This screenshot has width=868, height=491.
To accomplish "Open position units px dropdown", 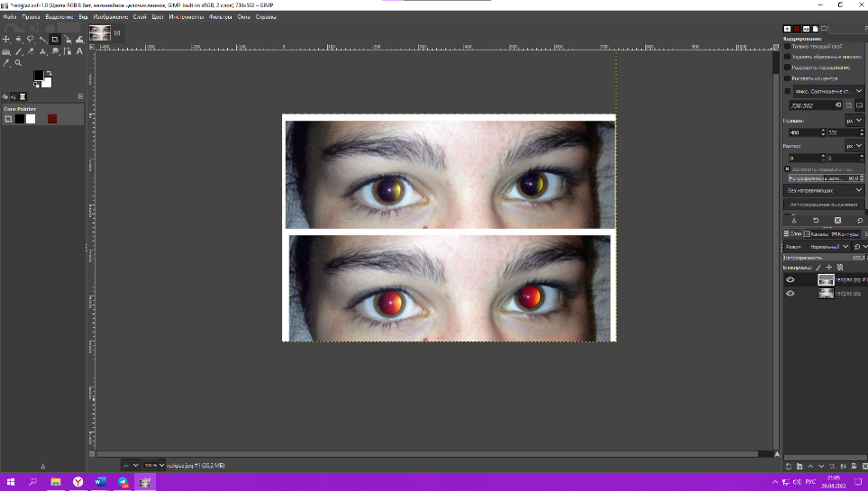I will coord(854,120).
